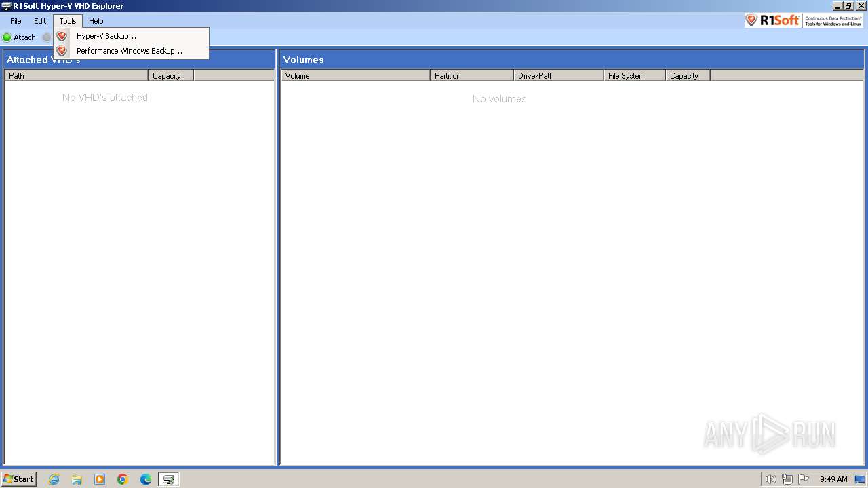Click the network tray icon
Screen dimensions: 868x488
click(787, 479)
